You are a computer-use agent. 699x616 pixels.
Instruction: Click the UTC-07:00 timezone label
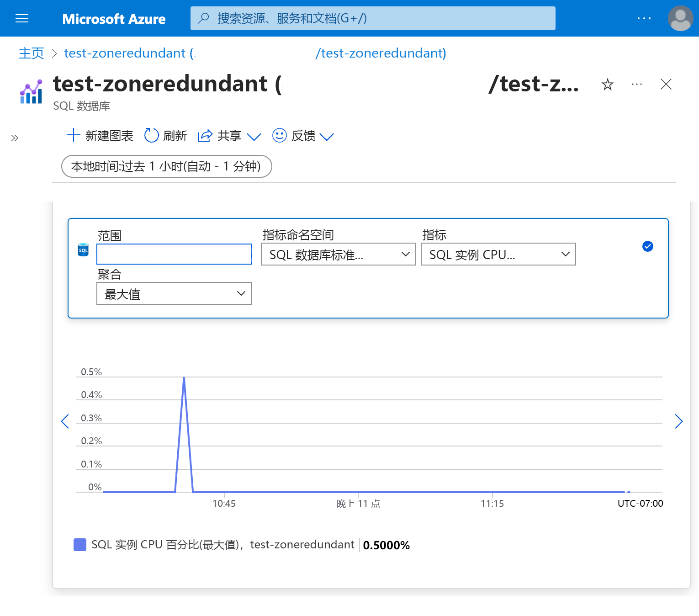[x=640, y=504]
